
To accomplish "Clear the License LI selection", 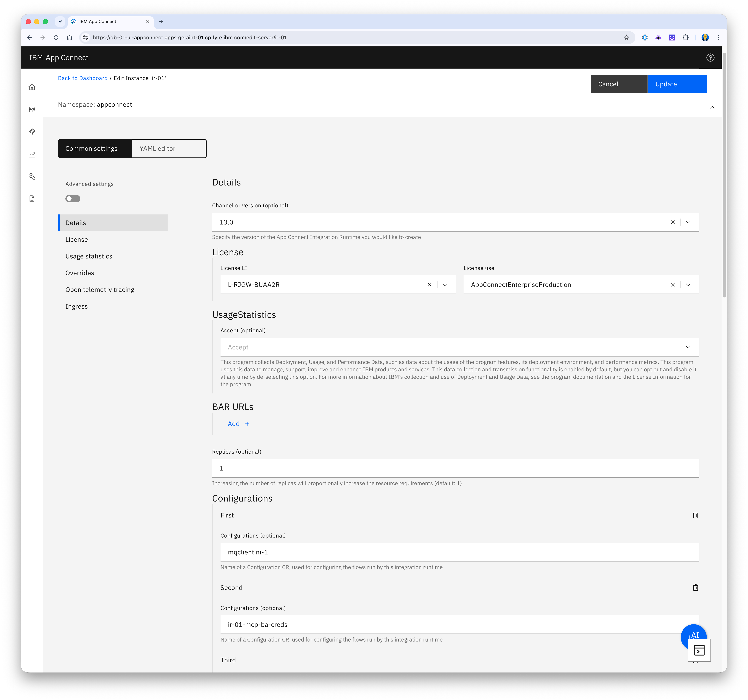I will coord(430,285).
